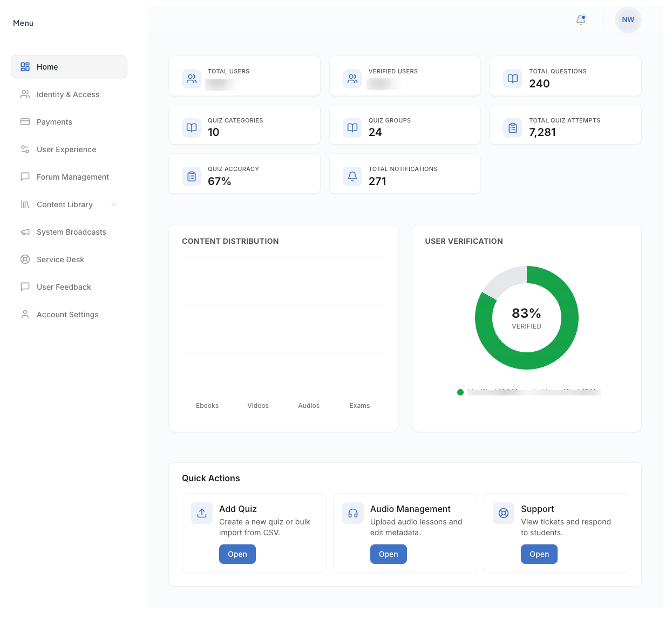Screen dimensions: 672x621
Task: Click the Content Library books icon
Action: [25, 204]
